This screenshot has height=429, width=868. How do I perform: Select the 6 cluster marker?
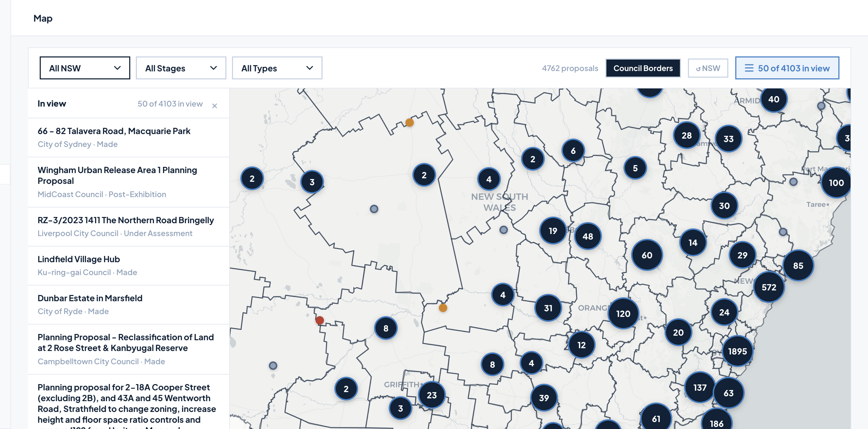click(x=573, y=150)
